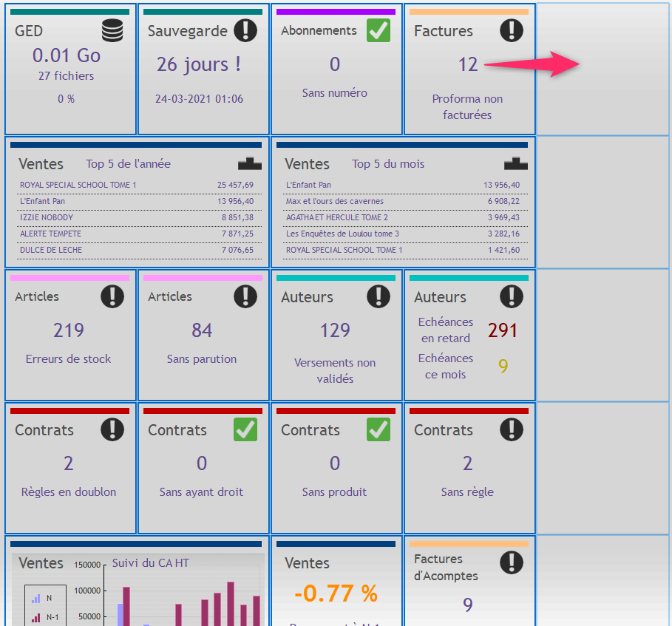The width and height of the screenshot is (672, 626).
Task: Click the N legend entry in sales chart
Action: (42, 598)
